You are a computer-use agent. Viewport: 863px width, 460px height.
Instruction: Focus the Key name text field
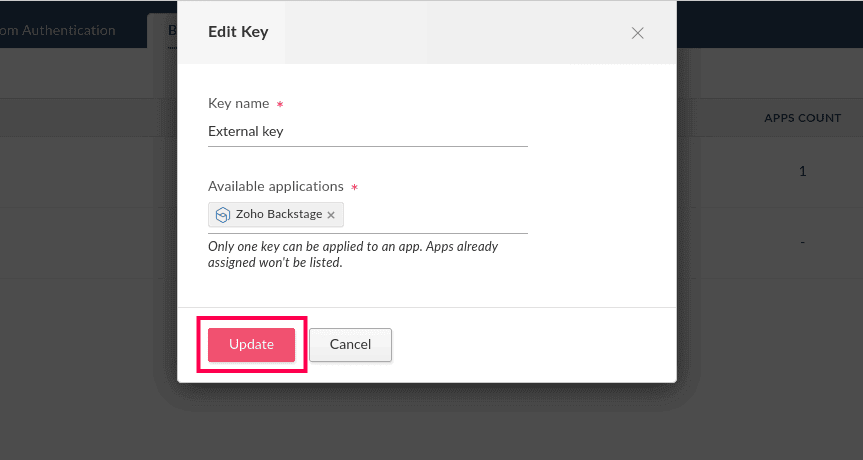pos(367,131)
